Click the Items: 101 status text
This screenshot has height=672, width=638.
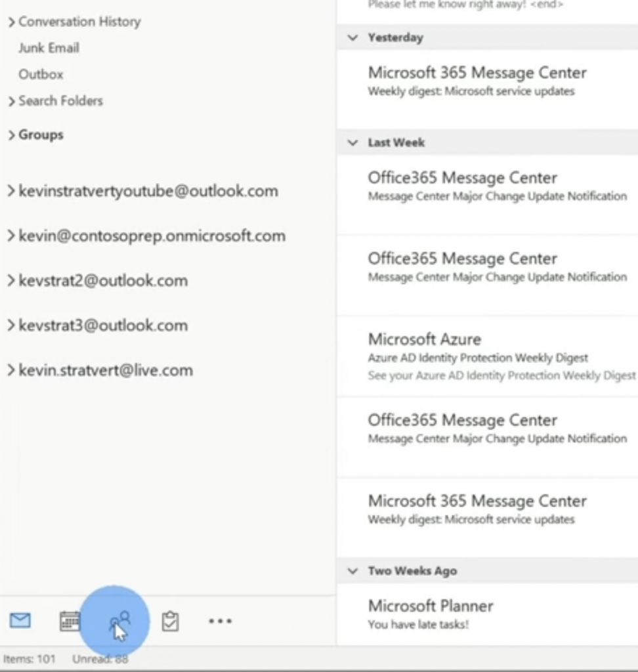coord(29,659)
